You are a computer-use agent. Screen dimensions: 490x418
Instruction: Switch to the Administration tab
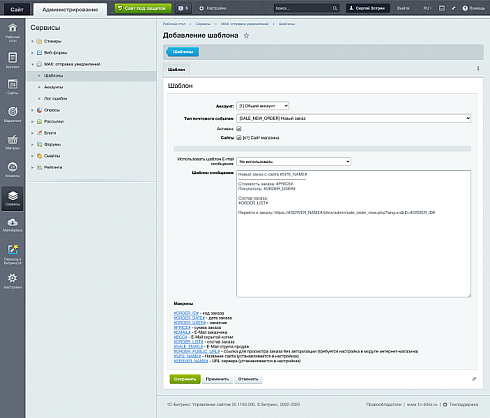(x=70, y=10)
